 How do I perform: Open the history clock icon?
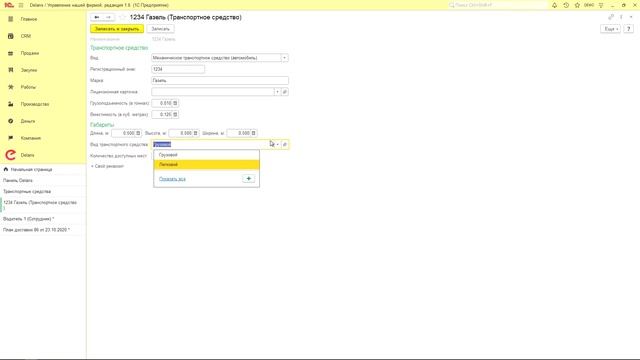coord(566,5)
